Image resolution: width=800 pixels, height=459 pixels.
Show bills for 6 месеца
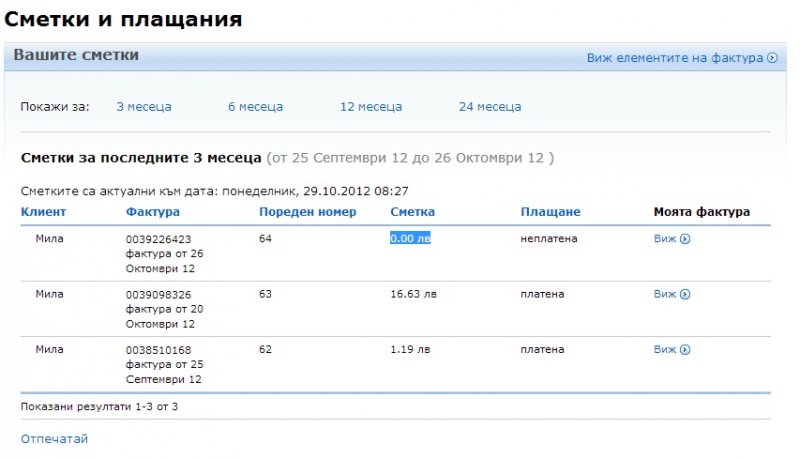255,107
